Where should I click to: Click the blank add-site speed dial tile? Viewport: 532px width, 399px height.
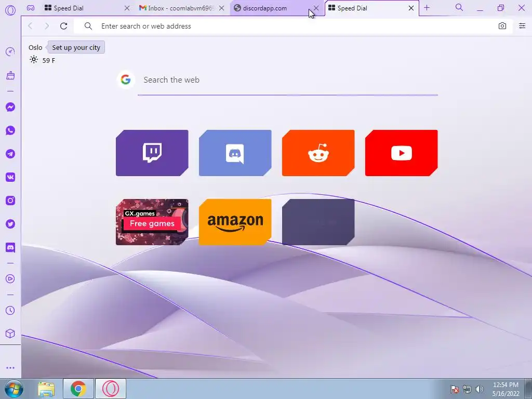point(318,222)
